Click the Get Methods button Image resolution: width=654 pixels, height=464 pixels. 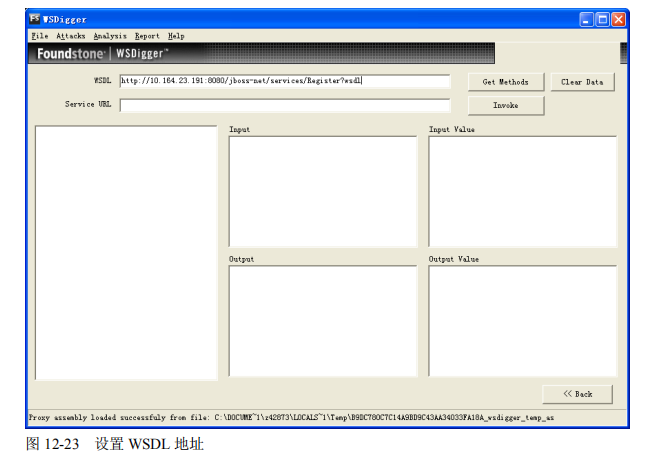coord(506,82)
